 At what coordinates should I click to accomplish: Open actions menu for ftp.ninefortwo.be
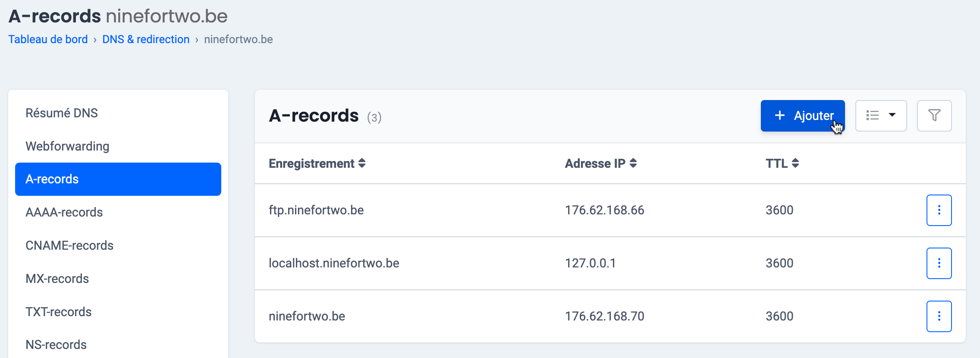939,210
